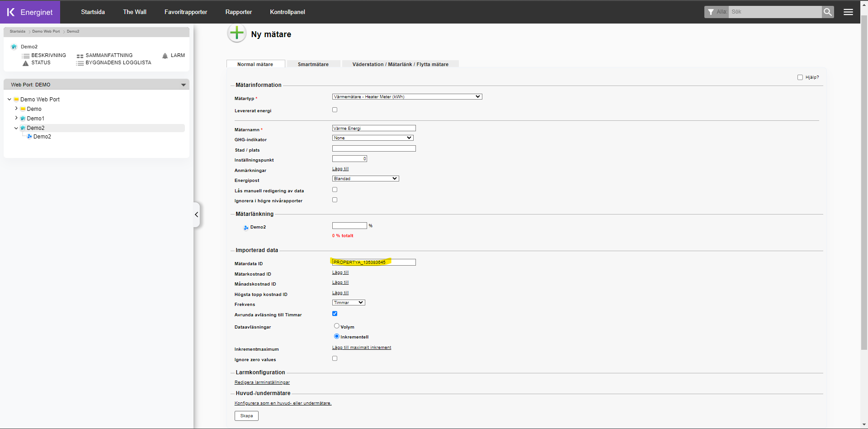868x429 pixels.
Task: Open the GHG-indikator dropdown
Action: point(373,138)
